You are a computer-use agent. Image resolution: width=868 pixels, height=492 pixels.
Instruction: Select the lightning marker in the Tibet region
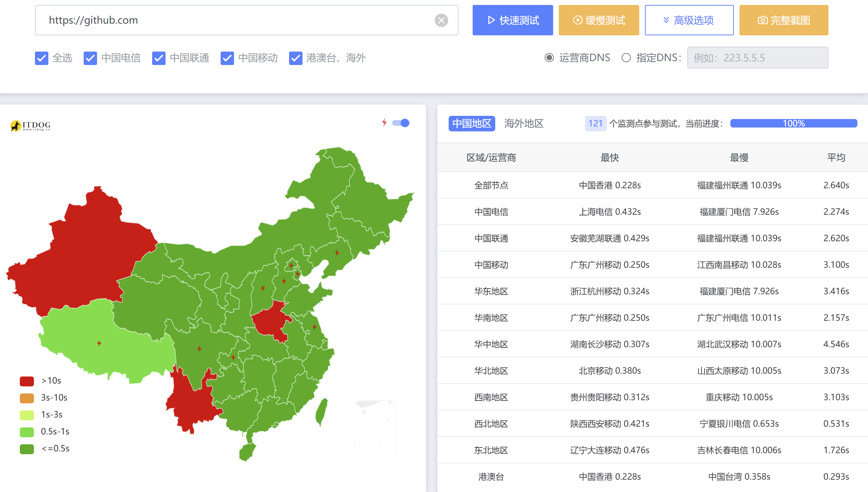99,343
